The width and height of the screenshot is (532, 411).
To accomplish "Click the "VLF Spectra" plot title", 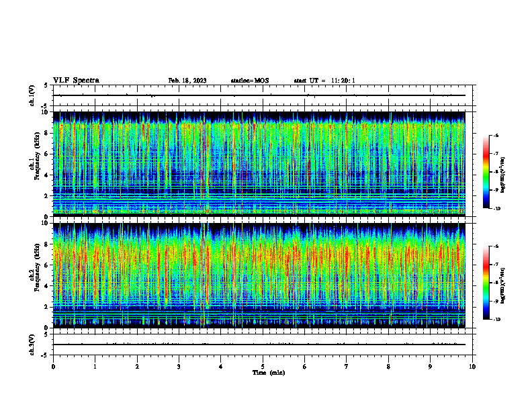I will 76,81.
